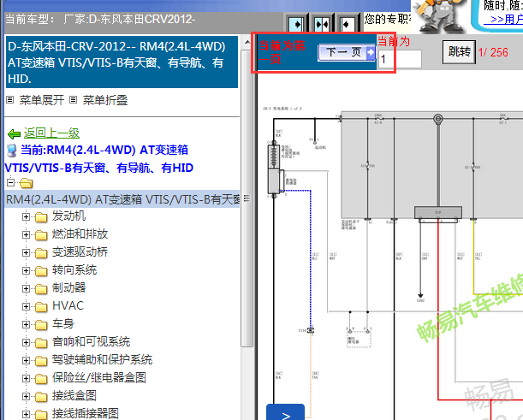Image resolution: width=523 pixels, height=420 pixels.
Task: Click the mechanic mascot image
Action: tap(440, 16)
